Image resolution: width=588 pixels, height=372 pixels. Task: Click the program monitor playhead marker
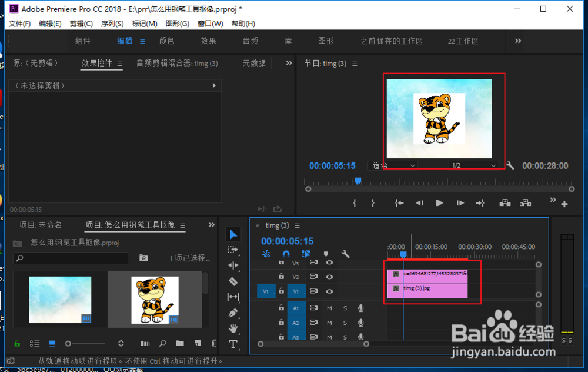[x=358, y=181]
